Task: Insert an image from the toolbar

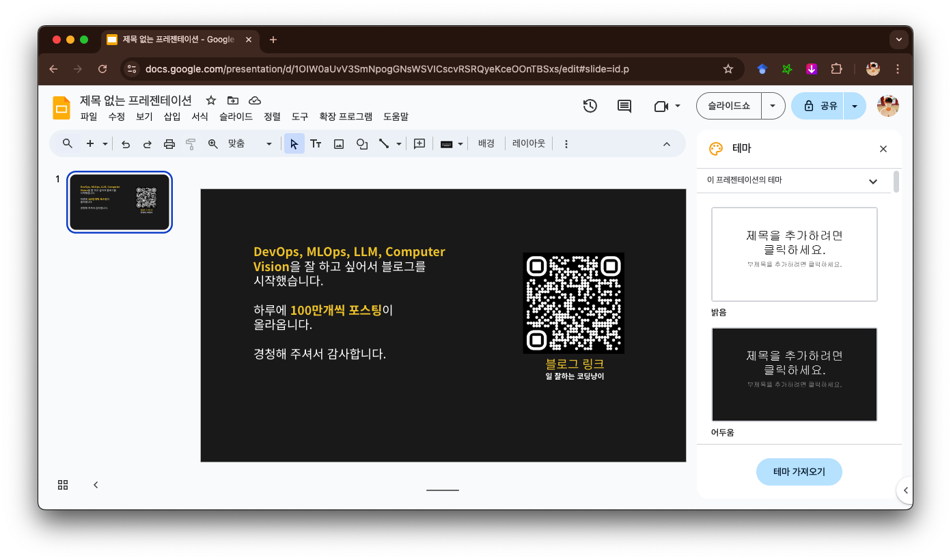Action: click(x=339, y=143)
